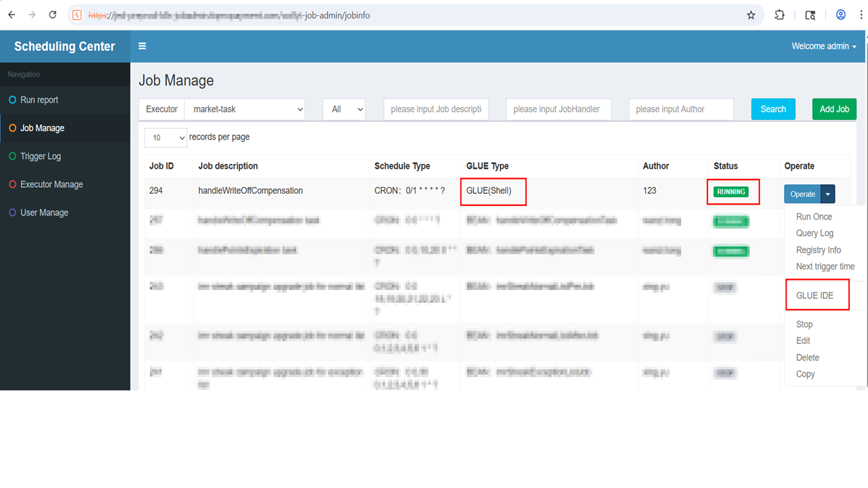This screenshot has height=488, width=868.
Task: Select Copy in the Operate menu
Action: coord(806,374)
